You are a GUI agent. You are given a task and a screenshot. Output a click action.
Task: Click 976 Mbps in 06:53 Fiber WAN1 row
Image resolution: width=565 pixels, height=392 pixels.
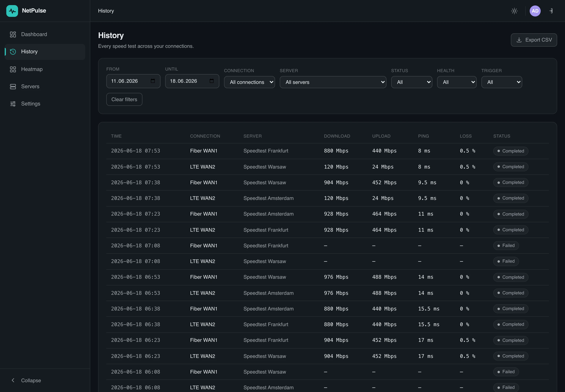click(336, 277)
